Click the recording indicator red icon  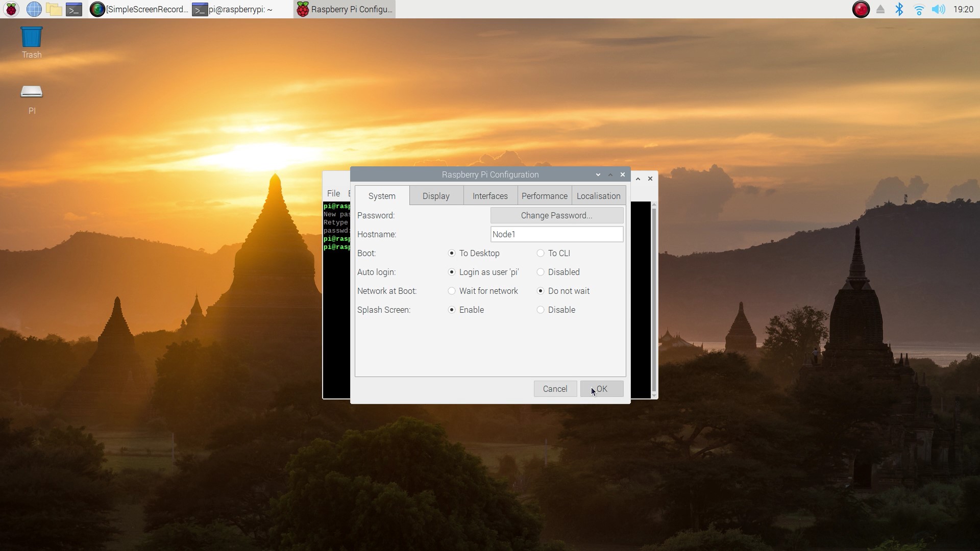[862, 9]
